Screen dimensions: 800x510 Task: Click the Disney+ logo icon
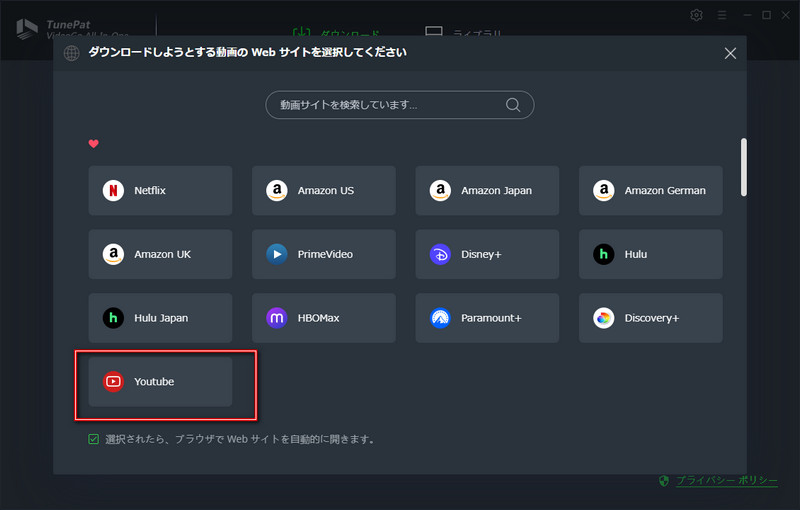coord(440,254)
